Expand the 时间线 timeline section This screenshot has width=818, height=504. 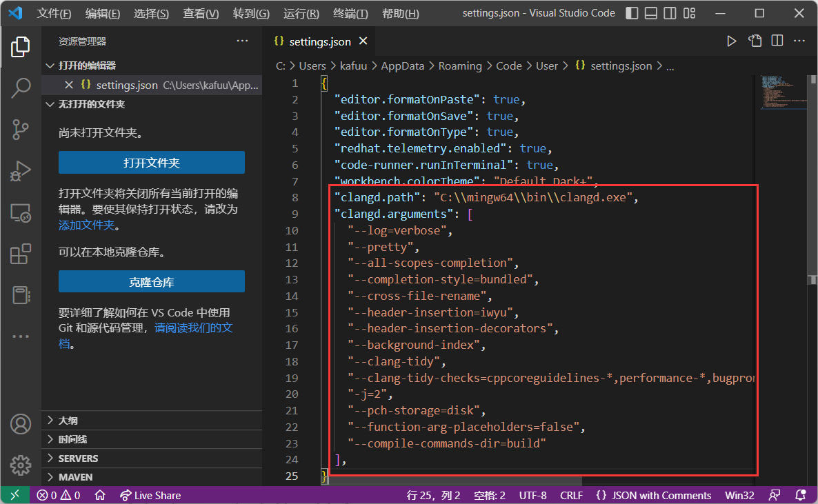click(x=72, y=439)
